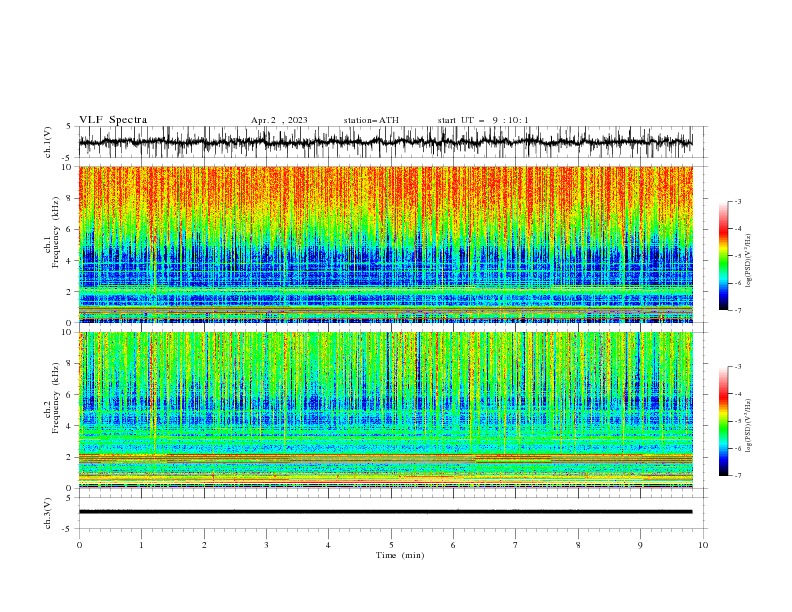Click the ch.2 colorbar "log(PSD)(V²/Hz)" label
Viewport: 792px width, 612px height.
pyautogui.click(x=748, y=425)
